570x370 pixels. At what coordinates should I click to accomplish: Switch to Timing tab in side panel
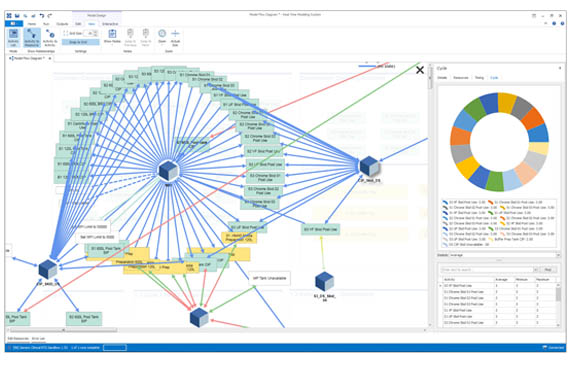(x=479, y=78)
